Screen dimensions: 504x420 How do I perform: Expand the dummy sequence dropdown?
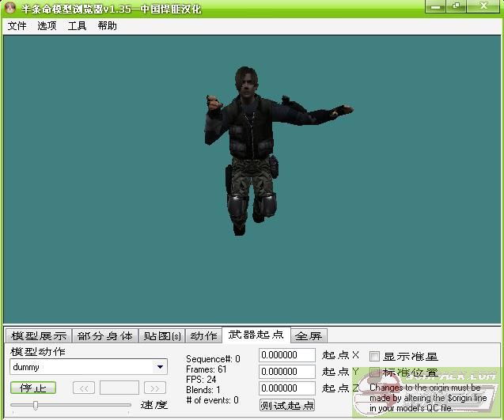(160, 367)
